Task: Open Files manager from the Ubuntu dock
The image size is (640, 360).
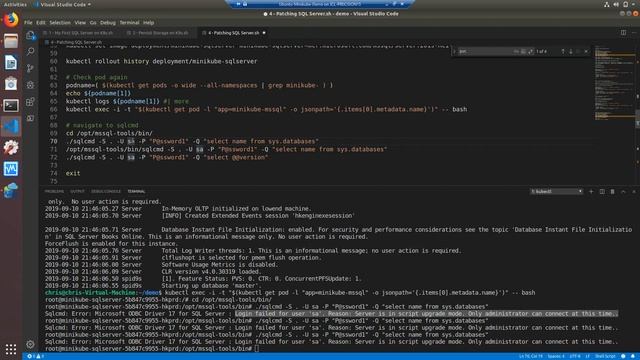Action: click(x=11, y=41)
